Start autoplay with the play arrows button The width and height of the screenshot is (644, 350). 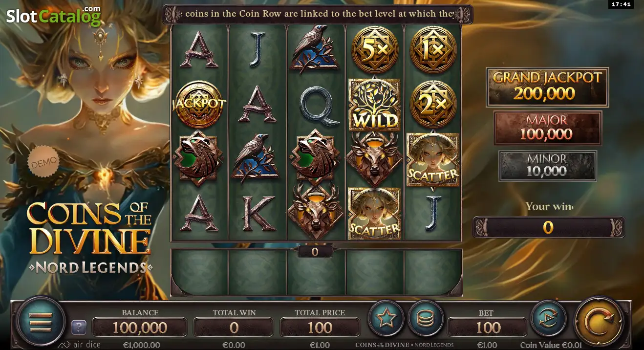(548, 319)
